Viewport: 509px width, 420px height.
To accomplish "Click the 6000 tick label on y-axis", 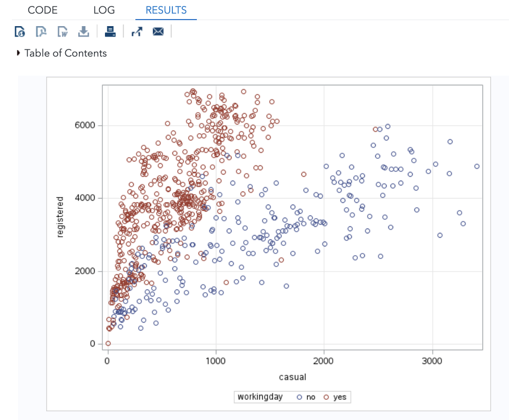I will pyautogui.click(x=85, y=125).
